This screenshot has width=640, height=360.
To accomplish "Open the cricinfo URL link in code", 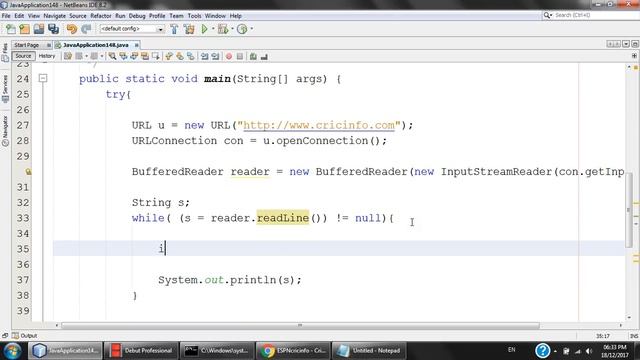I will (319, 125).
